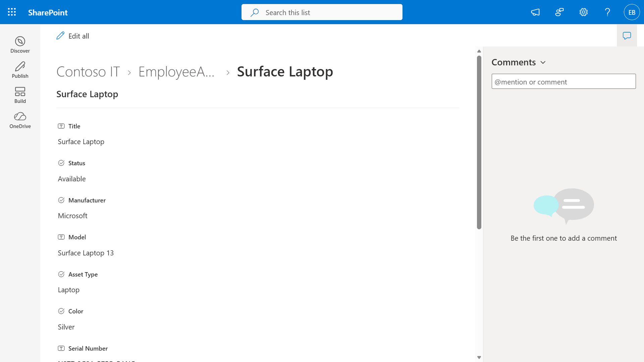Screen dimensions: 644x362
Task: Click the Asset Type label
Action: 83,275
